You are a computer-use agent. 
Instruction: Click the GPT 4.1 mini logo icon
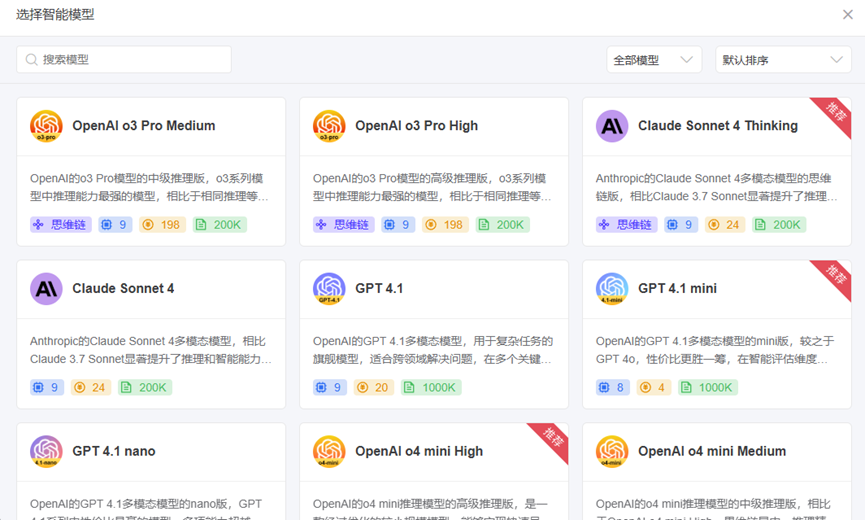[612, 288]
